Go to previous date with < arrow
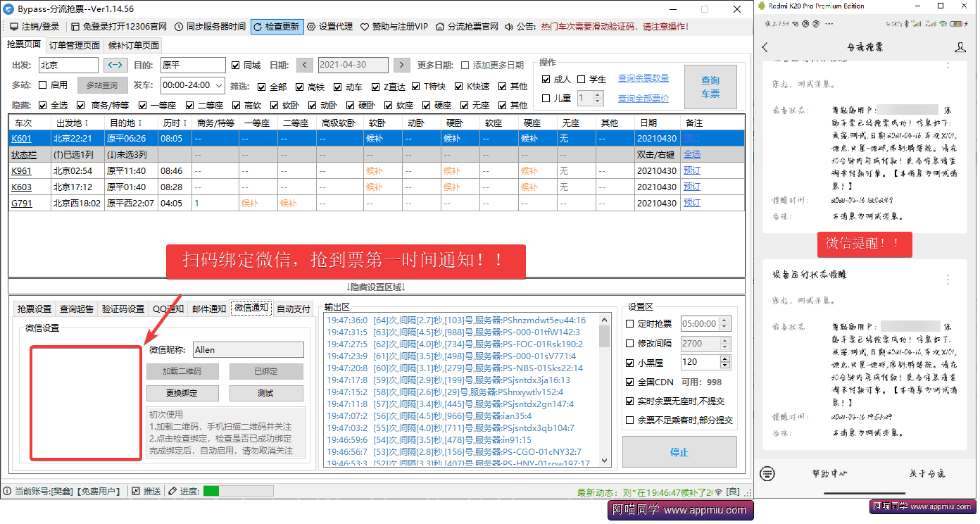 click(x=305, y=65)
